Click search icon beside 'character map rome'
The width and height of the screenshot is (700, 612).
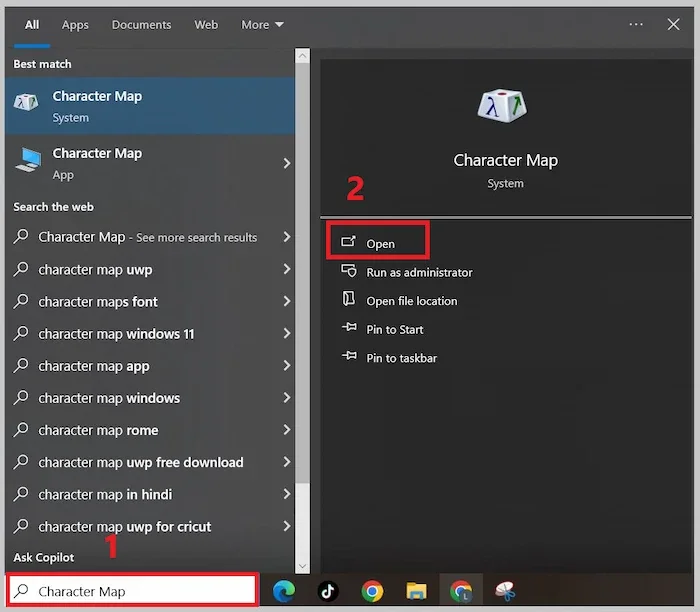(x=21, y=430)
